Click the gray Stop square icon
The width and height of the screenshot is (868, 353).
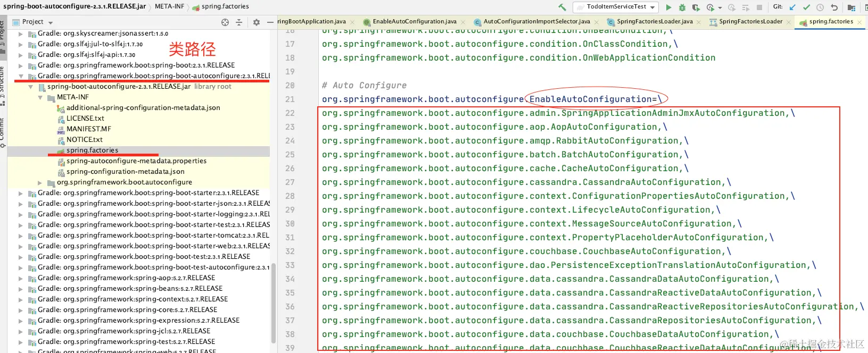coord(759,7)
